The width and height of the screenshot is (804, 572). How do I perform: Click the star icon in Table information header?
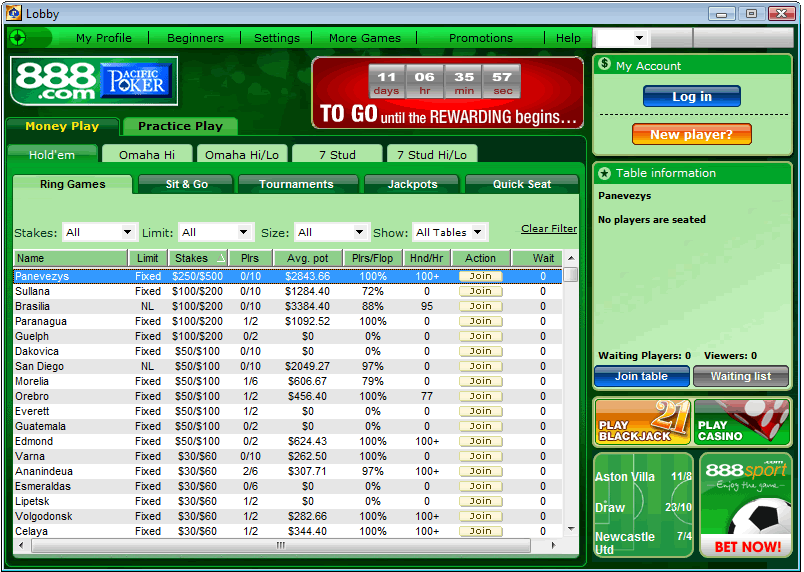coord(605,173)
